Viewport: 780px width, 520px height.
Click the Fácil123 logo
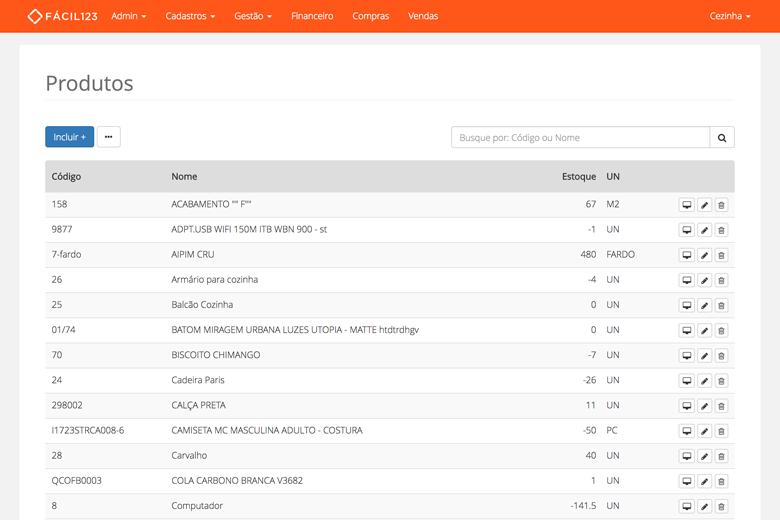click(x=63, y=16)
